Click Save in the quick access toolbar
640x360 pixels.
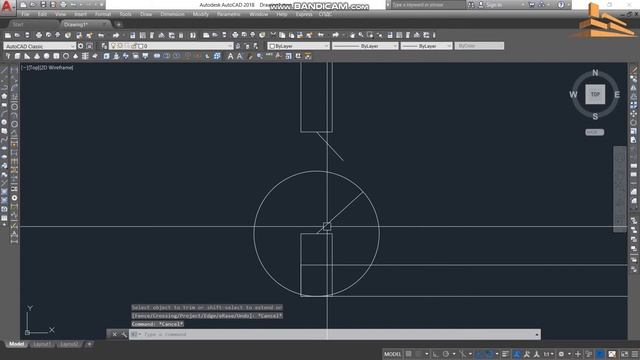(x=43, y=5)
